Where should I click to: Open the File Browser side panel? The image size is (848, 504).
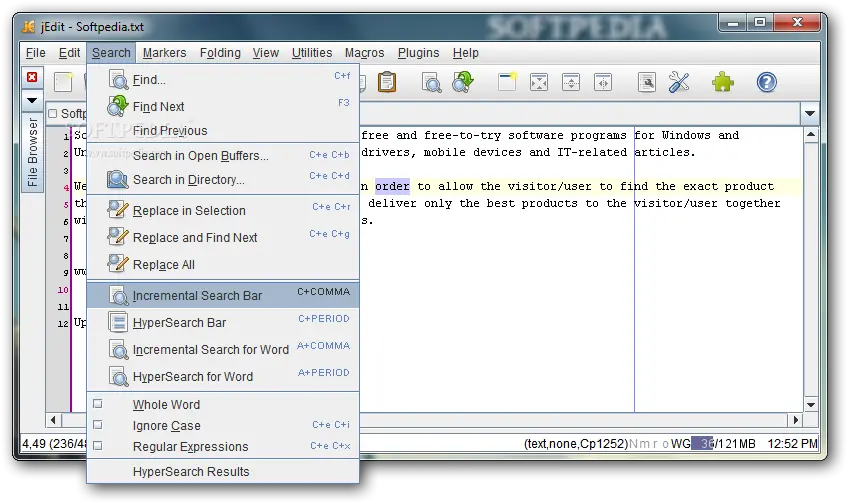coord(32,153)
